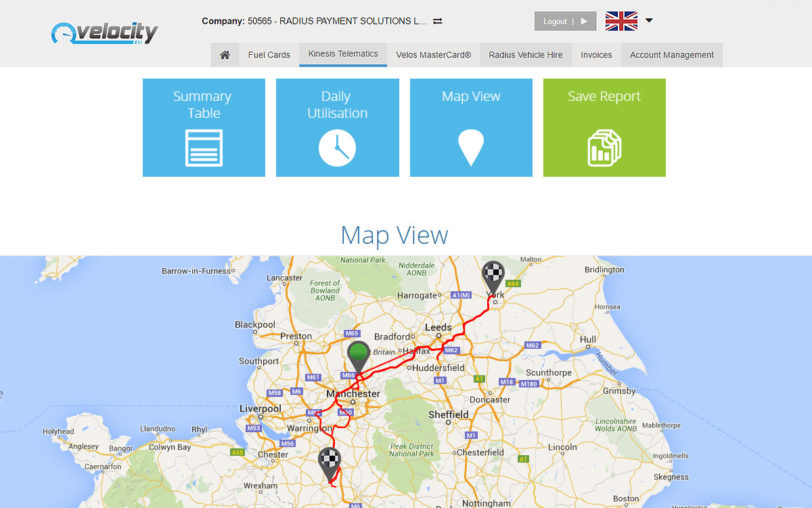Open the home icon tab

coord(225,55)
